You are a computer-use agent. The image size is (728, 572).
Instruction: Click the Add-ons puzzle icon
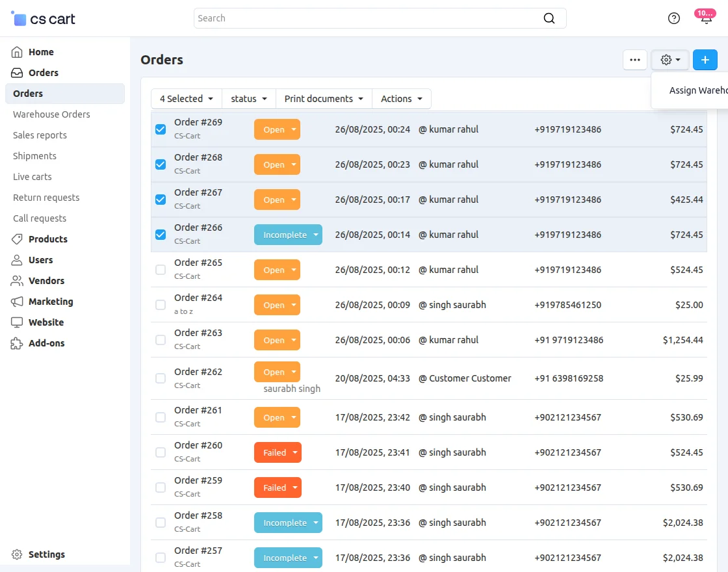tap(17, 343)
